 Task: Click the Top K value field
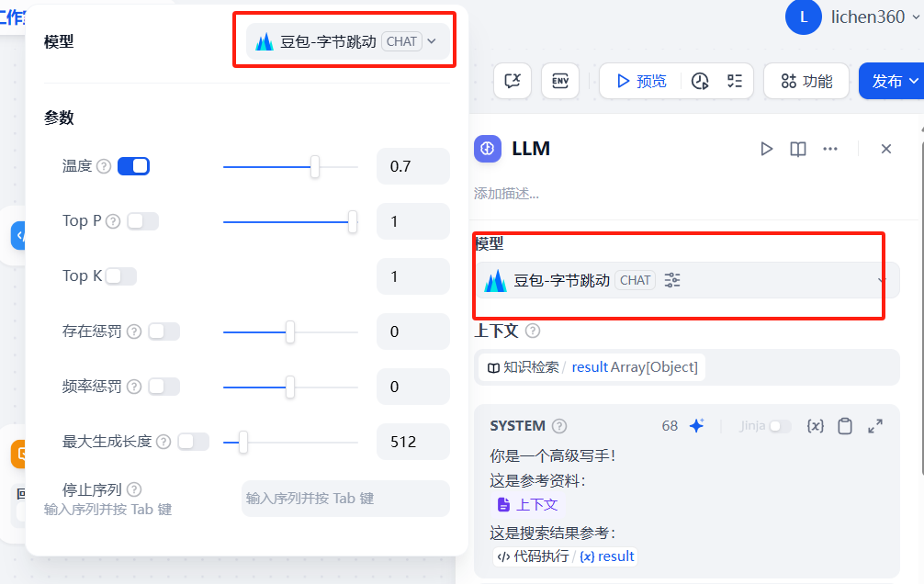pos(413,276)
